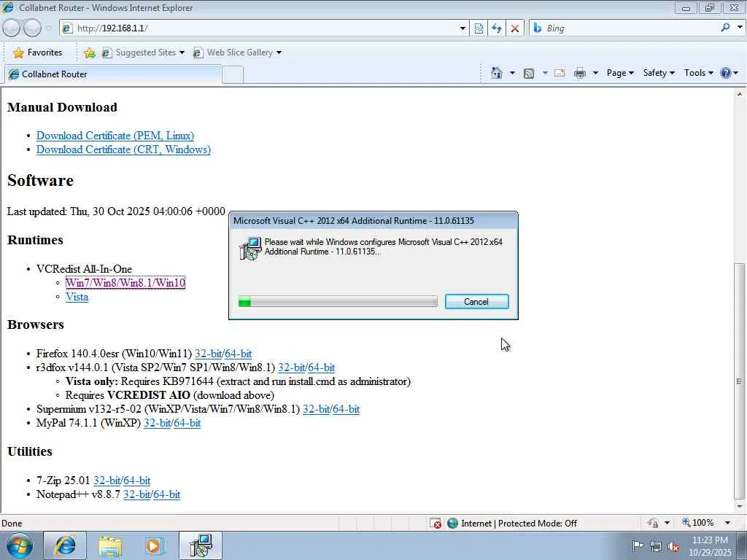
Task: Click the Win7/Win8/Win8.1/Win10 VCRedist link
Action: click(125, 283)
